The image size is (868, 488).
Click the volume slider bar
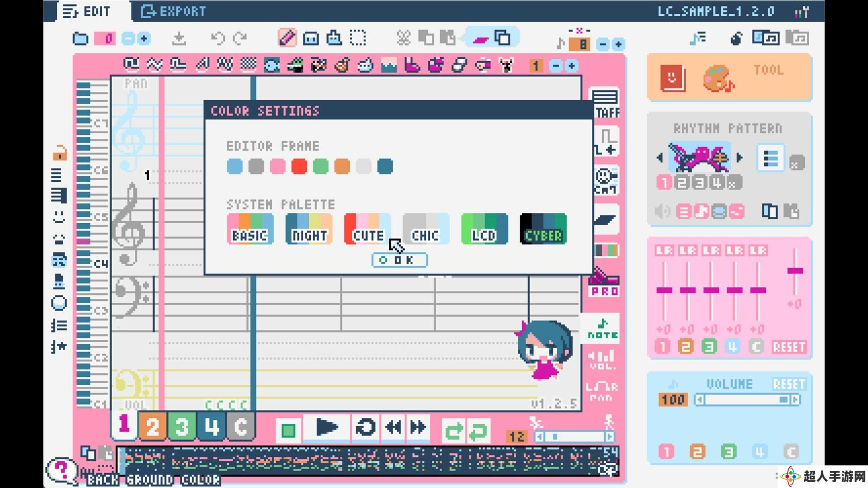pos(747,399)
